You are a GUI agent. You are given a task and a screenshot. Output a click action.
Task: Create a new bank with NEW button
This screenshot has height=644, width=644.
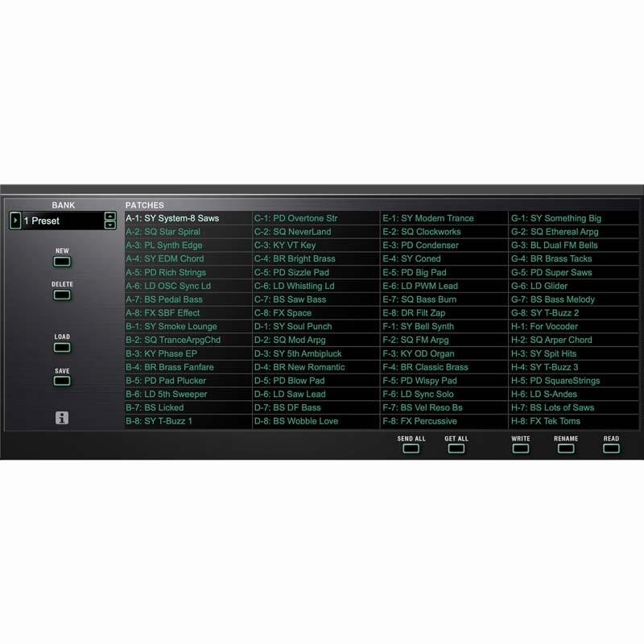click(x=62, y=262)
